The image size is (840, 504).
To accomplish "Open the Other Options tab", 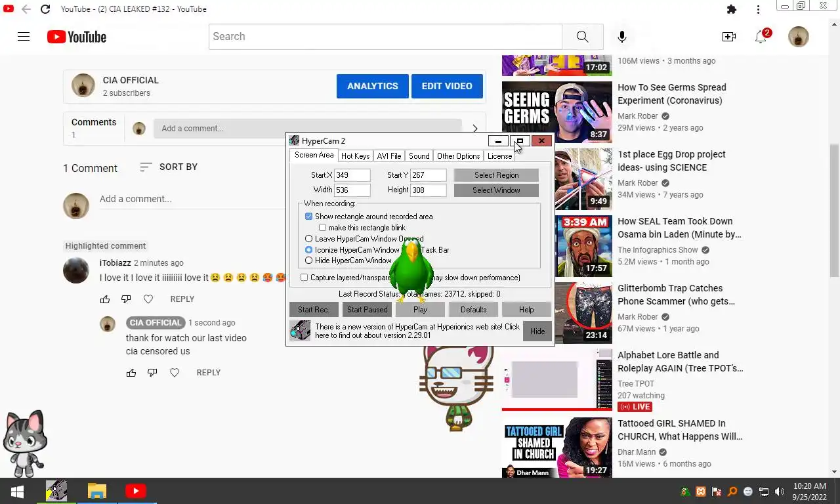I will point(458,156).
